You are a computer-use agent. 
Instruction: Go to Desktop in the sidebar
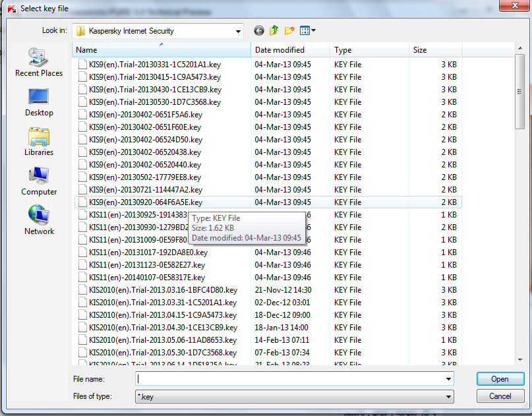click(x=39, y=102)
